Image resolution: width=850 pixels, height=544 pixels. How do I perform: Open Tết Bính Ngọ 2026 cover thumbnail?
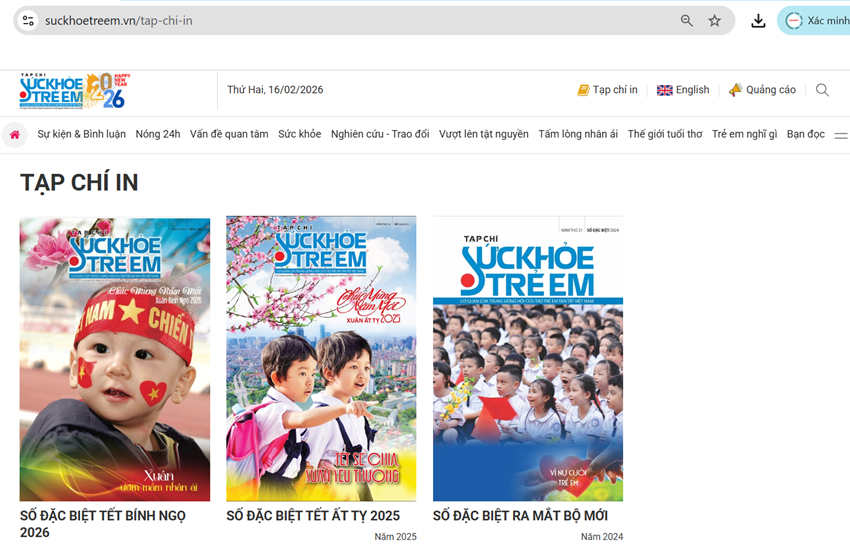pos(115,358)
